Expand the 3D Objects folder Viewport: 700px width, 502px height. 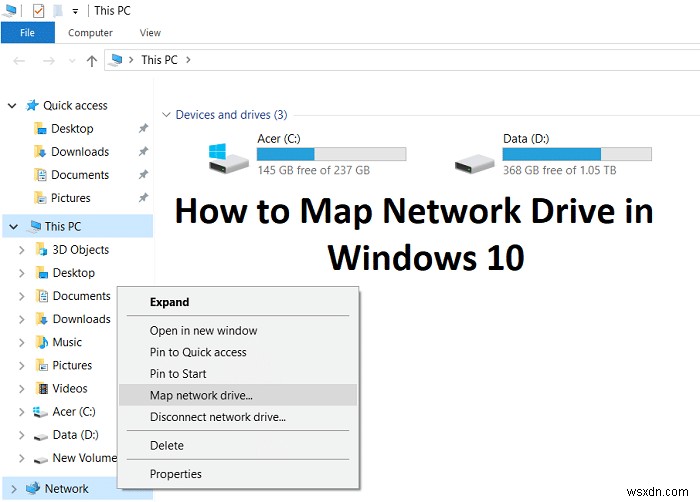pos(21,250)
